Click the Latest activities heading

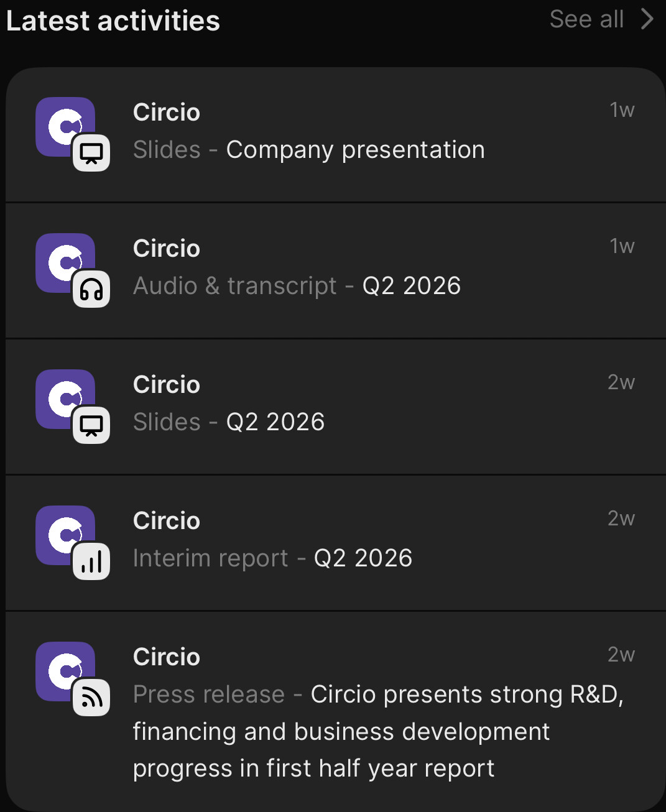[113, 21]
